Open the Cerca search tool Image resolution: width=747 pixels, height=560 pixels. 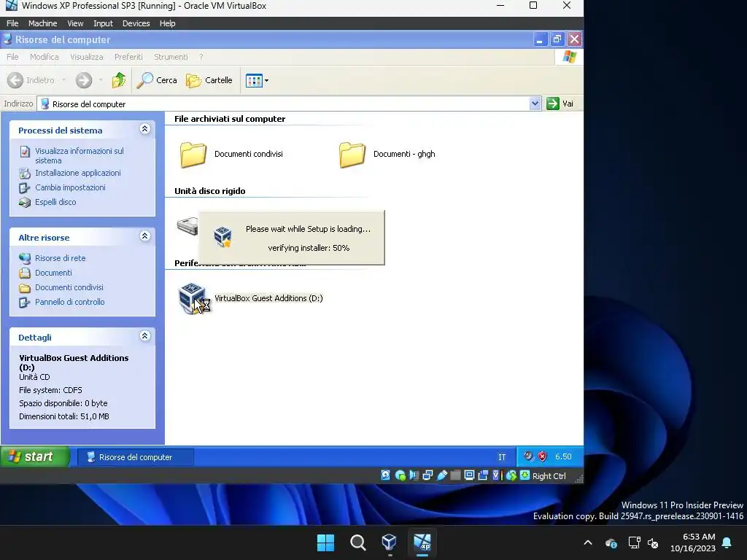[x=157, y=80]
